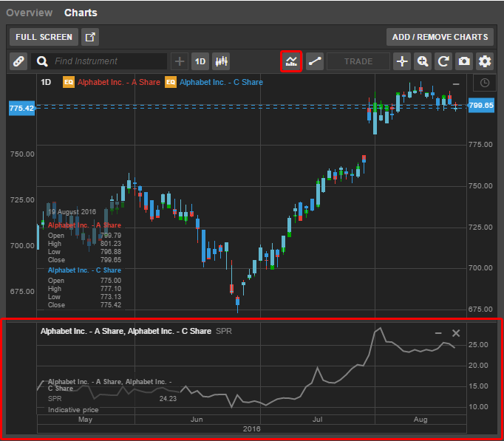Click the zoom magnifier icon
Viewport: 504px width, 441px height.
[423, 61]
